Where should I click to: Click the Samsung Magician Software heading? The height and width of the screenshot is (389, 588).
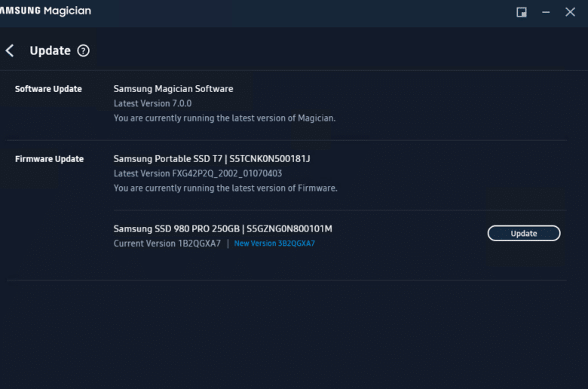point(173,89)
